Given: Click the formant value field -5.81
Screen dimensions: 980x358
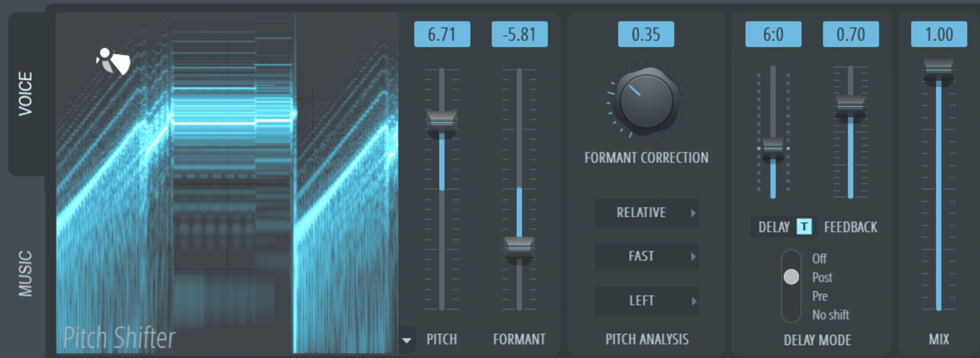Looking at the screenshot, I should [x=519, y=35].
